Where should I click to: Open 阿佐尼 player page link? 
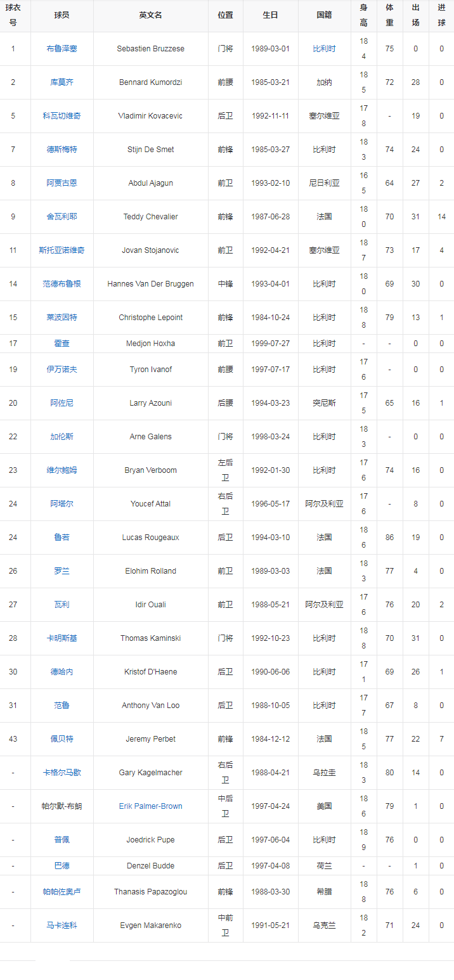point(62,403)
